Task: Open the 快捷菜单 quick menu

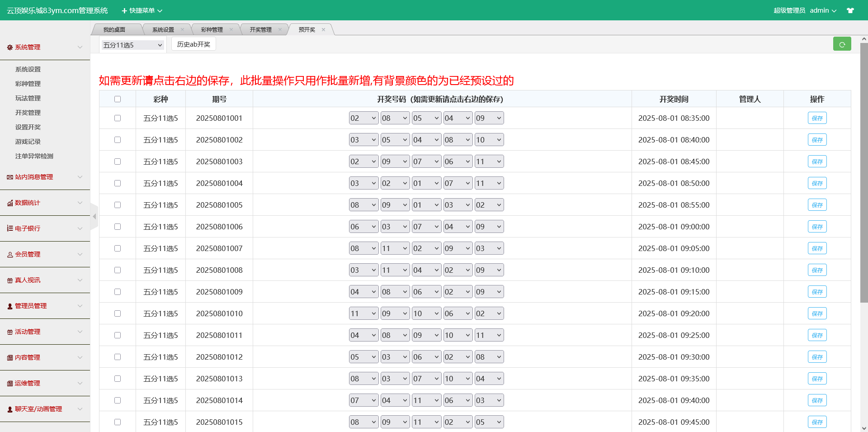Action: (x=142, y=10)
